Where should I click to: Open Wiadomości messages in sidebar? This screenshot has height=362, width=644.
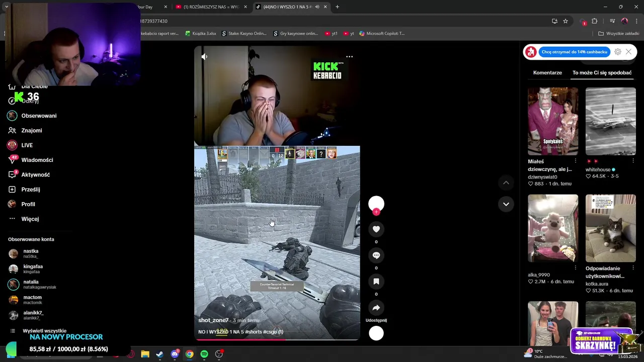[30, 160]
